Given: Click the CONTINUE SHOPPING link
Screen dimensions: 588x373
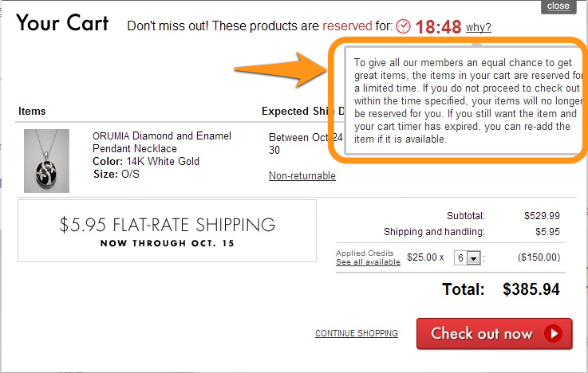Looking at the screenshot, I should click(x=356, y=333).
